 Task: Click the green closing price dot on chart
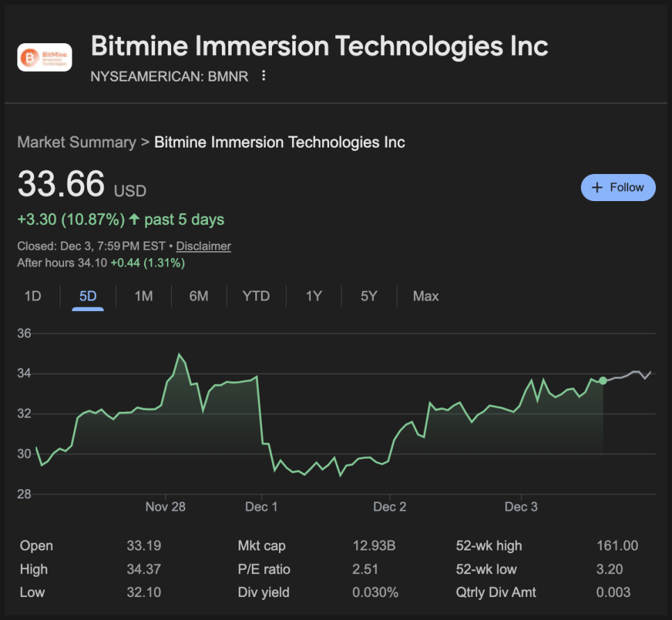602,381
